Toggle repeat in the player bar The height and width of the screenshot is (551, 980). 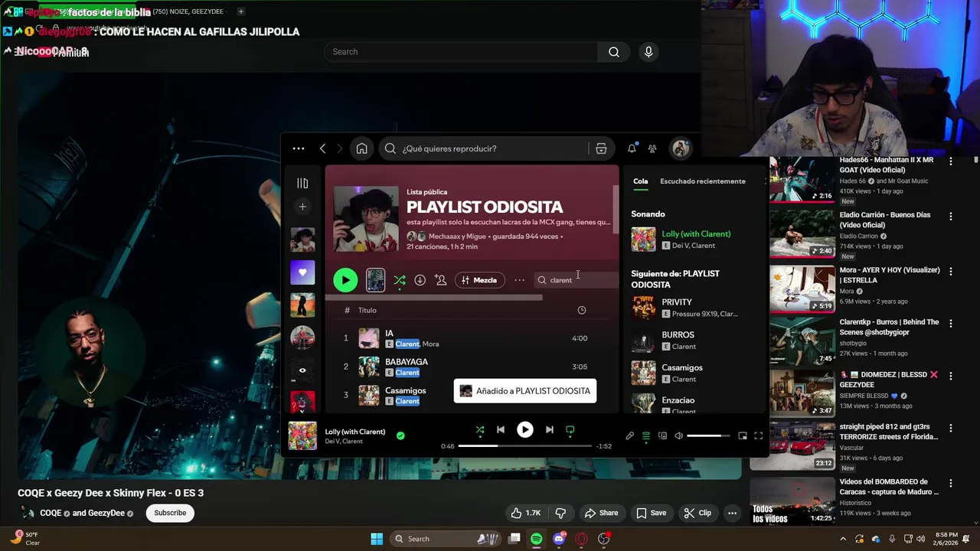[x=570, y=430]
